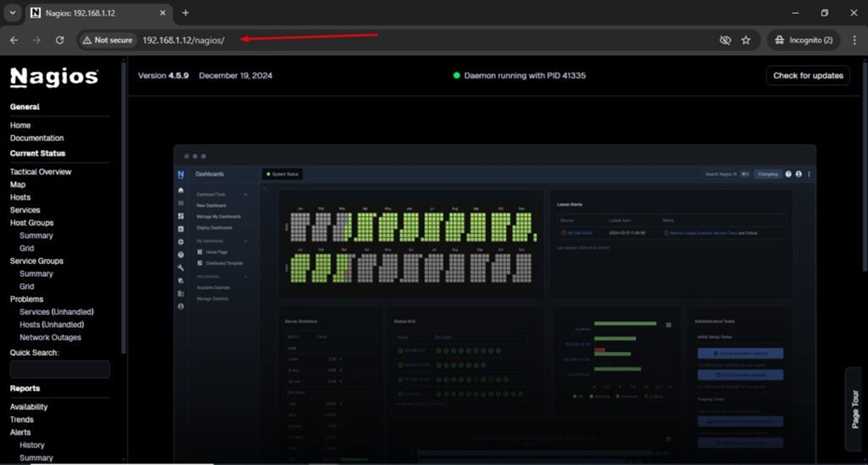
Task: Open the Availability report
Action: click(29, 407)
